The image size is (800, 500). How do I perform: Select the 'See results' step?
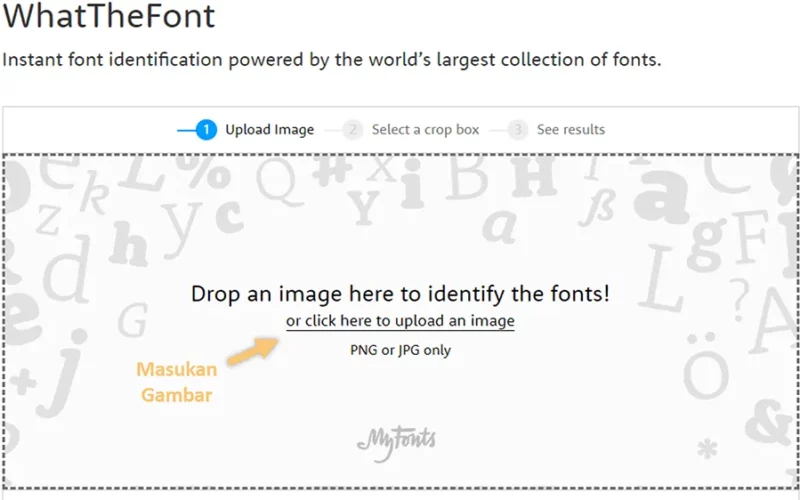pos(570,130)
